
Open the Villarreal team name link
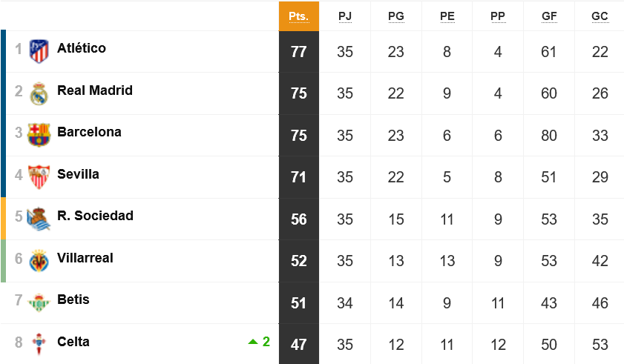85,258
